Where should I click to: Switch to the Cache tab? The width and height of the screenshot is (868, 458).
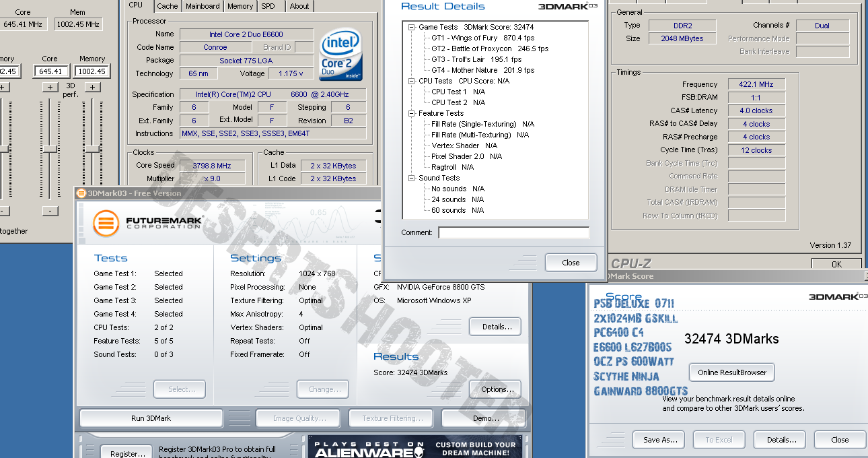pos(167,6)
